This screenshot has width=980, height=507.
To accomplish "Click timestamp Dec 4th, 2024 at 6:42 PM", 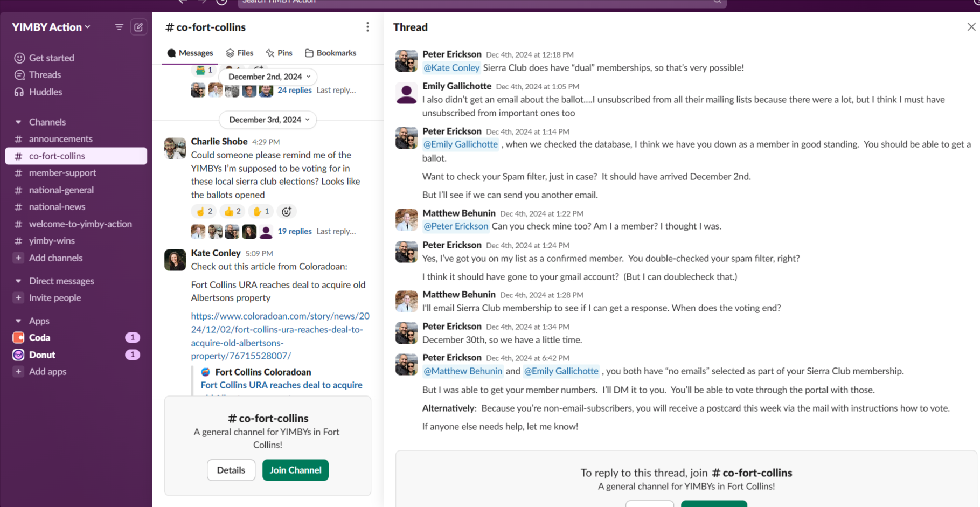I will pos(527,358).
